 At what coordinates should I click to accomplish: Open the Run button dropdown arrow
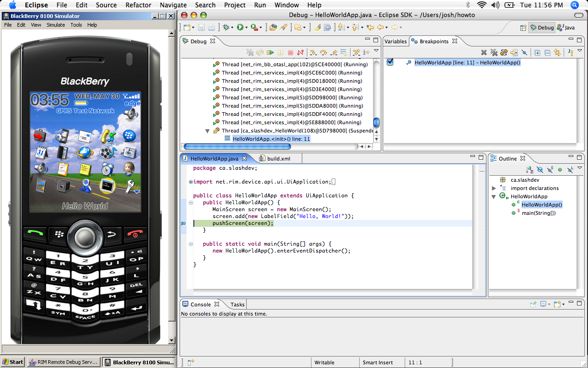tap(247, 28)
